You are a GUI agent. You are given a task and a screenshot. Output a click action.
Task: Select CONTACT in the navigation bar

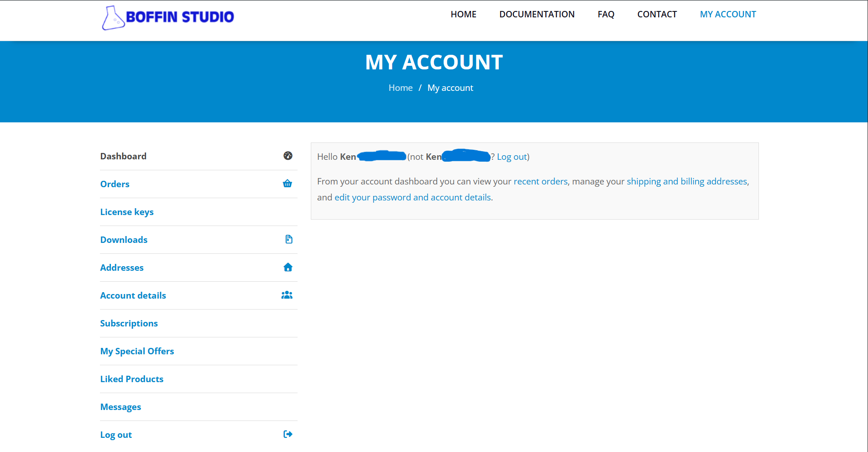[x=657, y=14]
